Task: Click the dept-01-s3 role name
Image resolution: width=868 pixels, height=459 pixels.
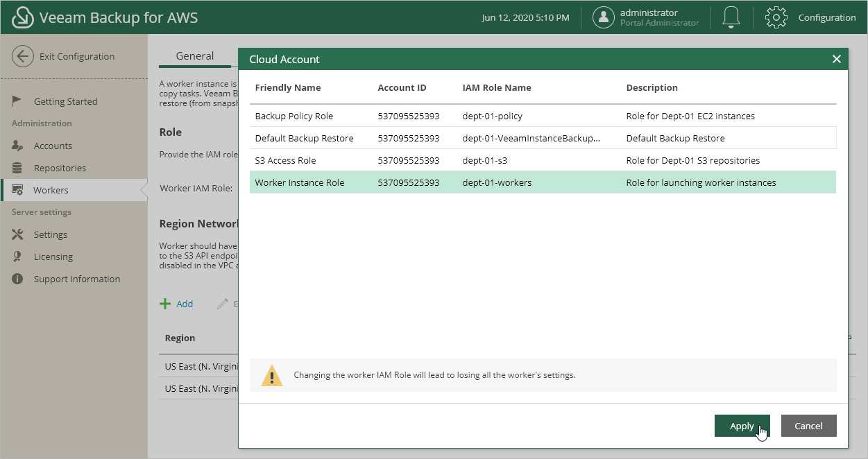Action: 485,160
